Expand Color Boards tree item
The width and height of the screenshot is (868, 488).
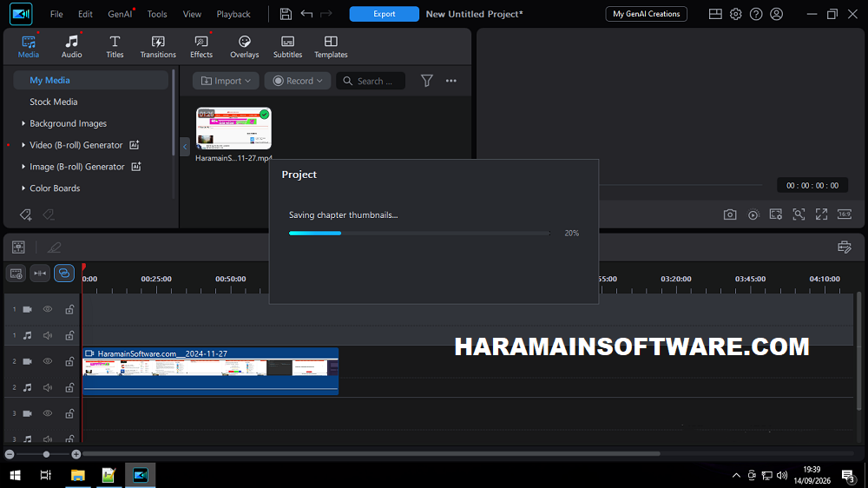click(23, 188)
